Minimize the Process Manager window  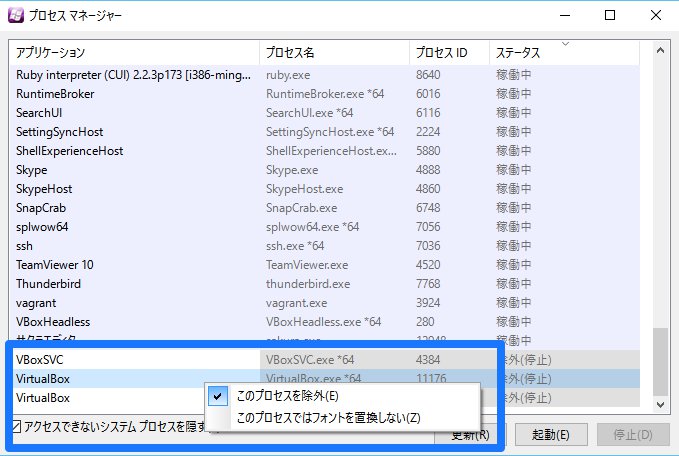pyautogui.click(x=565, y=16)
